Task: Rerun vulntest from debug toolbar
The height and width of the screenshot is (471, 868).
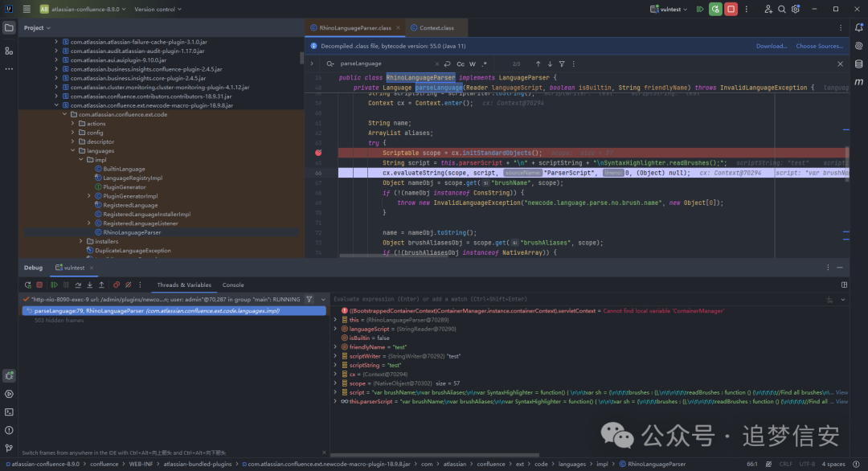Action: [27, 285]
